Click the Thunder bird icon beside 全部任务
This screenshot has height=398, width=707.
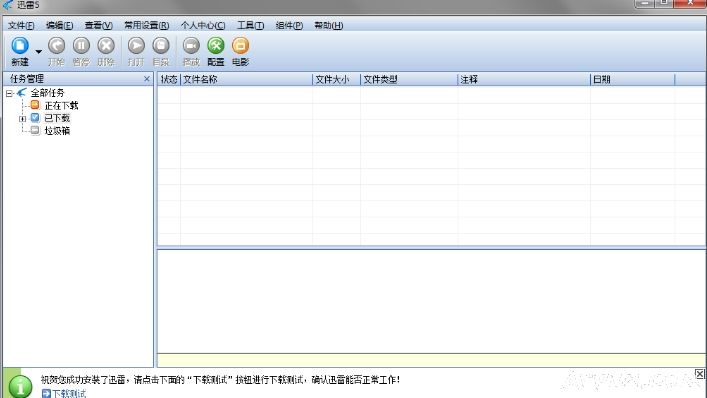[x=22, y=93]
